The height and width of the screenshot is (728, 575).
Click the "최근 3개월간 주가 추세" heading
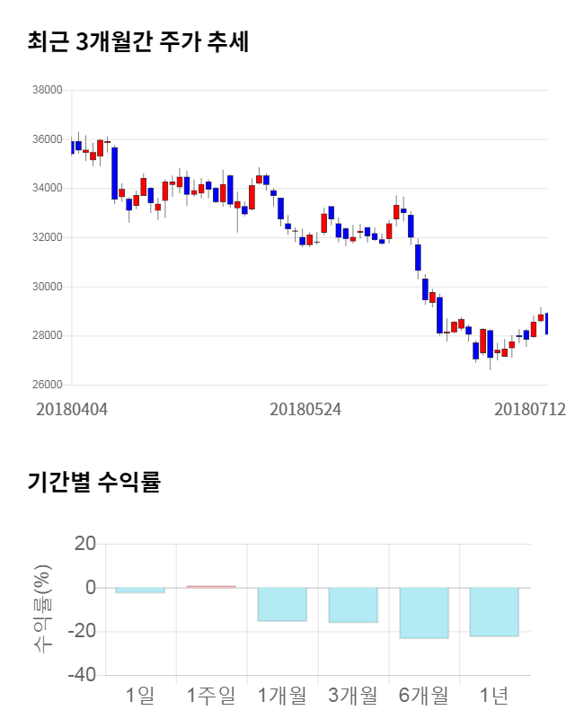tap(137, 42)
